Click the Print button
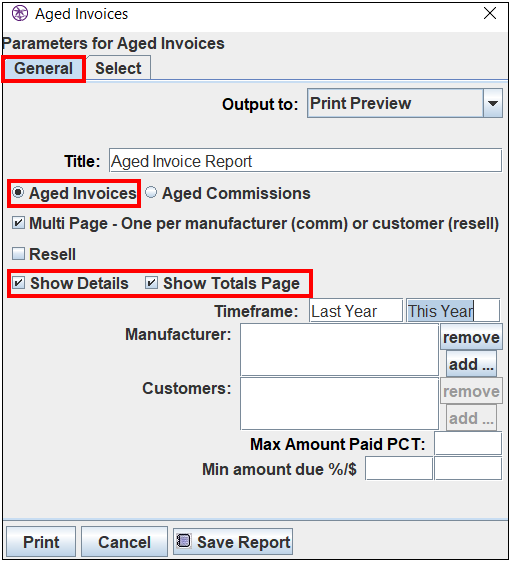512x564 pixels. [x=41, y=542]
